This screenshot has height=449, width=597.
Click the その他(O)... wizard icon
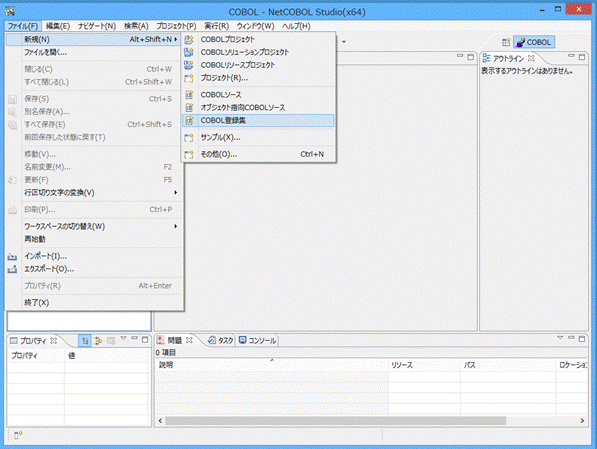[189, 154]
